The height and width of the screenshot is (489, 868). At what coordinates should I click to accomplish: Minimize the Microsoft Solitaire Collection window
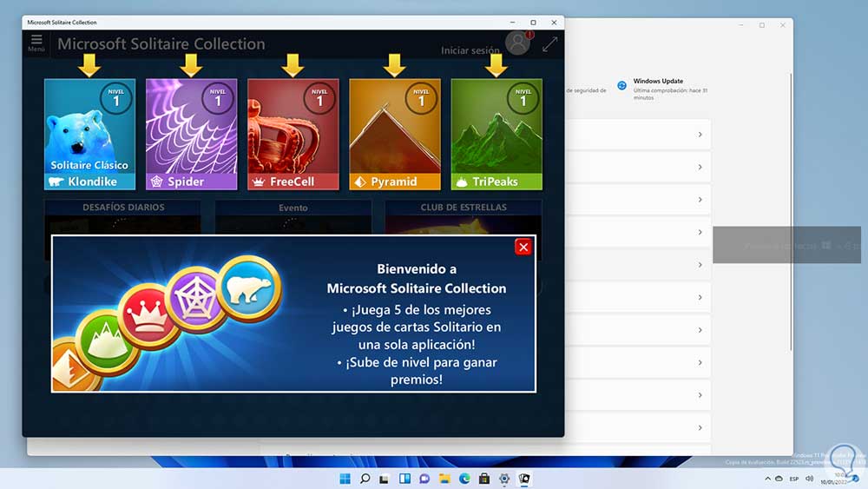(513, 23)
